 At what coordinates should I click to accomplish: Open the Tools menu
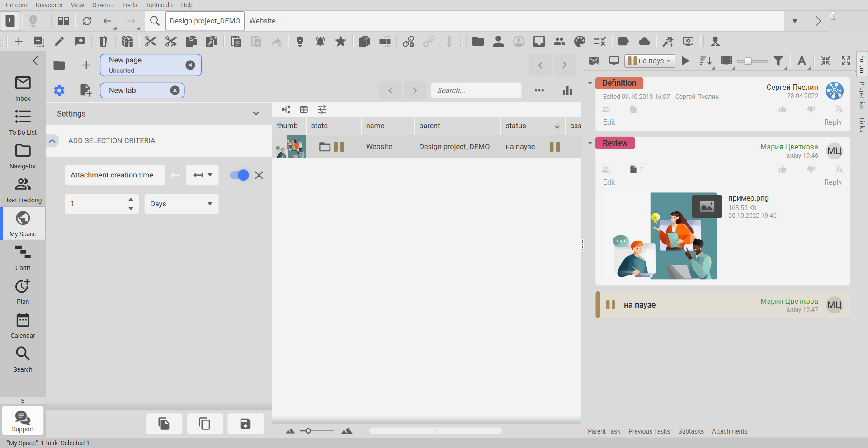[x=129, y=5]
